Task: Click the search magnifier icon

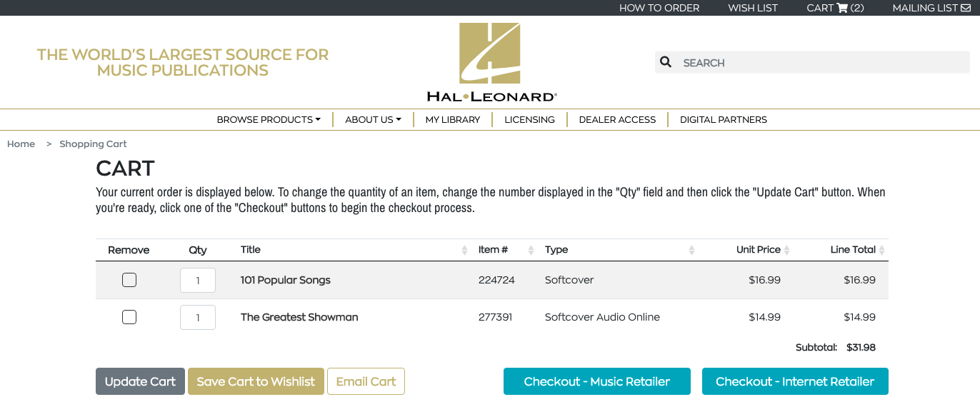Action: coord(666,62)
